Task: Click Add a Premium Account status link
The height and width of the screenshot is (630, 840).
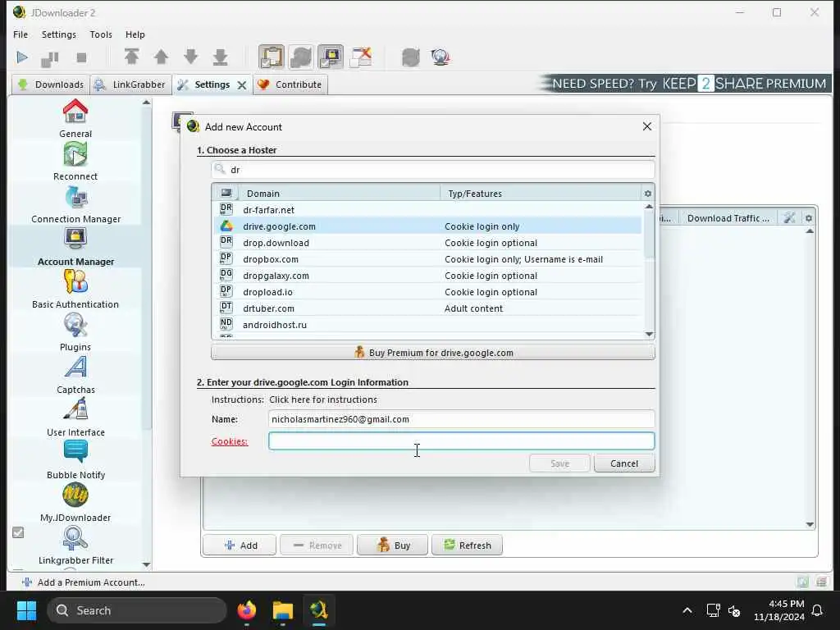Action: (84, 582)
